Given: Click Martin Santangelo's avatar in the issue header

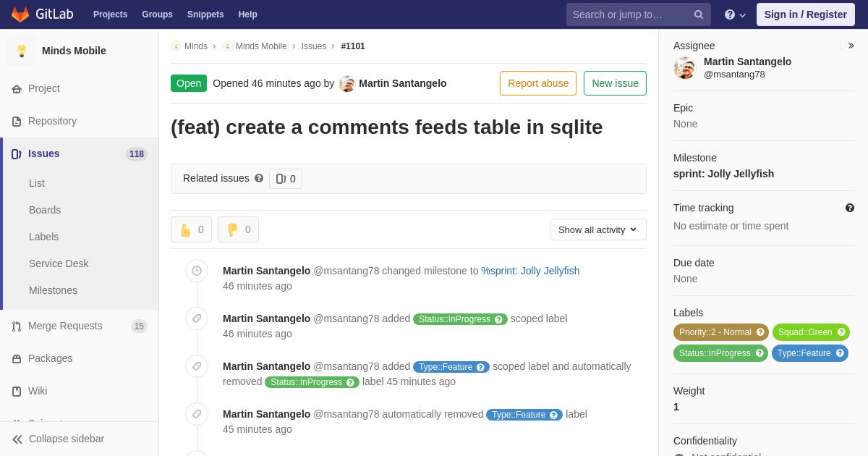Looking at the screenshot, I should pos(347,84).
